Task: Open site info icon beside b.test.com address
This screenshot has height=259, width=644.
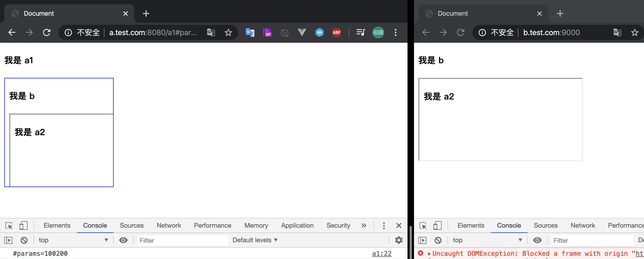Action: 482,33
